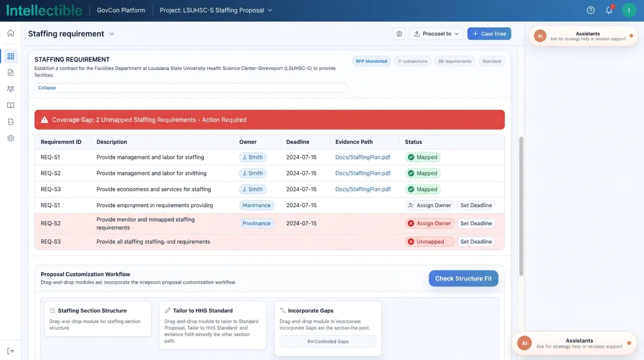Click Mapped status for labor for staffing row
Viewport: 644px width, 360px height.
423,157
